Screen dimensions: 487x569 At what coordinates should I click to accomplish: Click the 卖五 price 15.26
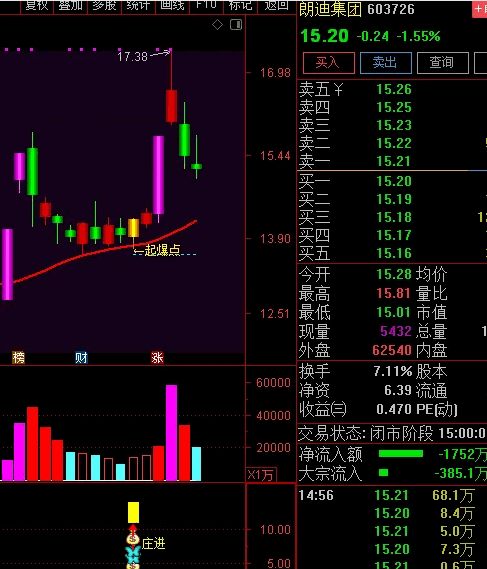(x=394, y=89)
